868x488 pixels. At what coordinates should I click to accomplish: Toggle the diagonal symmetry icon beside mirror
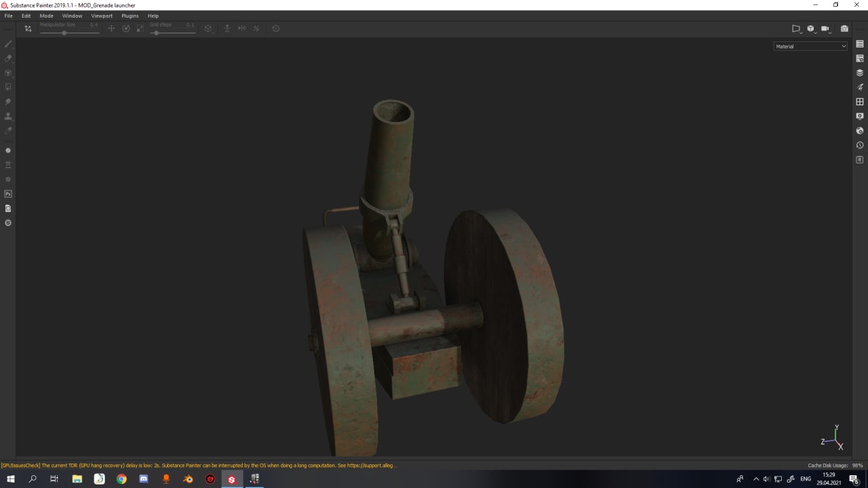tap(256, 28)
